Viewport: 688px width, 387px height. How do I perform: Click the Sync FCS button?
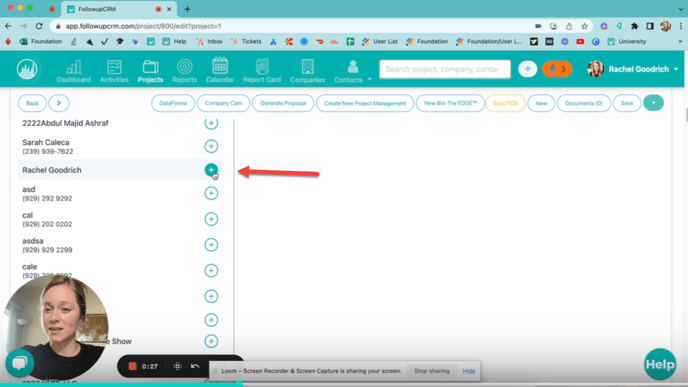tap(505, 103)
